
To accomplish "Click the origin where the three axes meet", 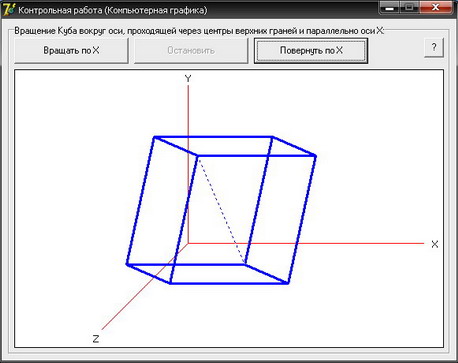I will coord(188,243).
